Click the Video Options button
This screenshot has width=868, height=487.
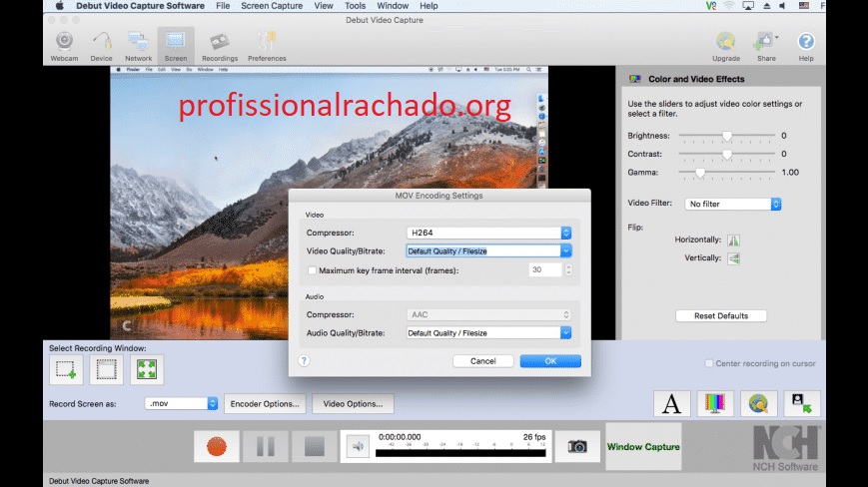point(353,403)
